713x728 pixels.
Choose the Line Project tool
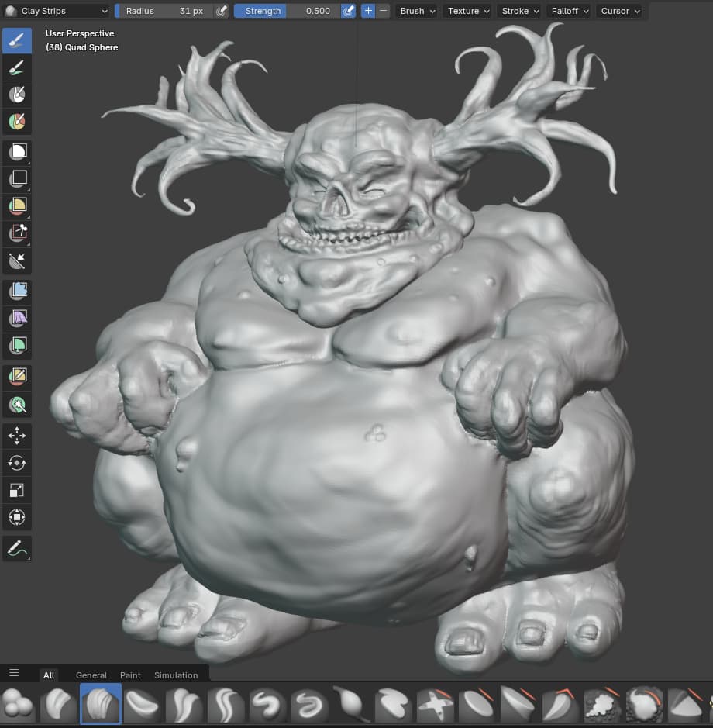point(17,260)
